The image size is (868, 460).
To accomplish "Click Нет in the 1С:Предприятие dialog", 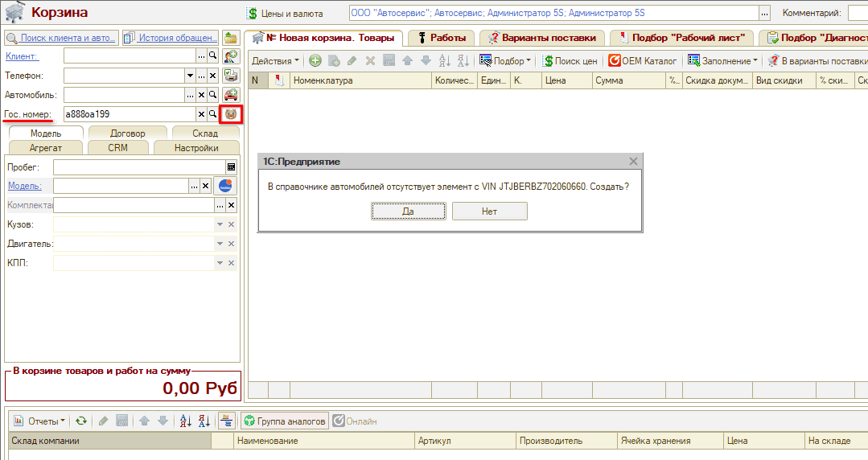I will click(489, 211).
